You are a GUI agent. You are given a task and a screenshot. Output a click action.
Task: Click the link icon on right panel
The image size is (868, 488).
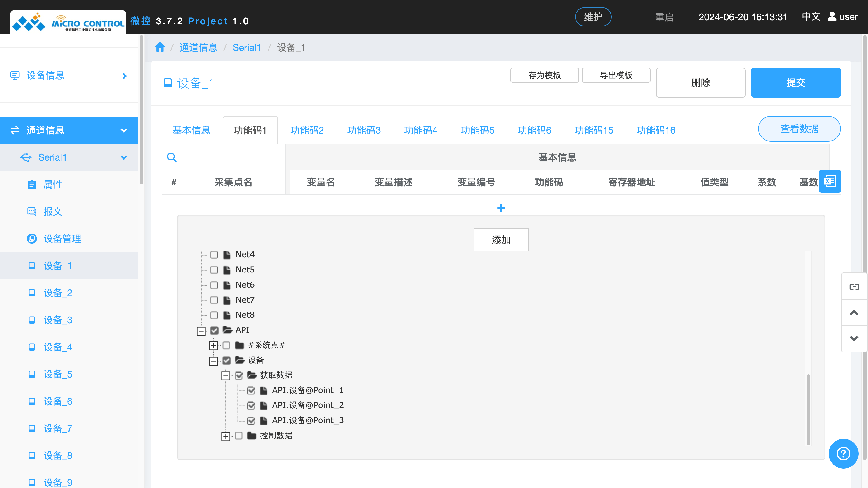pos(854,287)
